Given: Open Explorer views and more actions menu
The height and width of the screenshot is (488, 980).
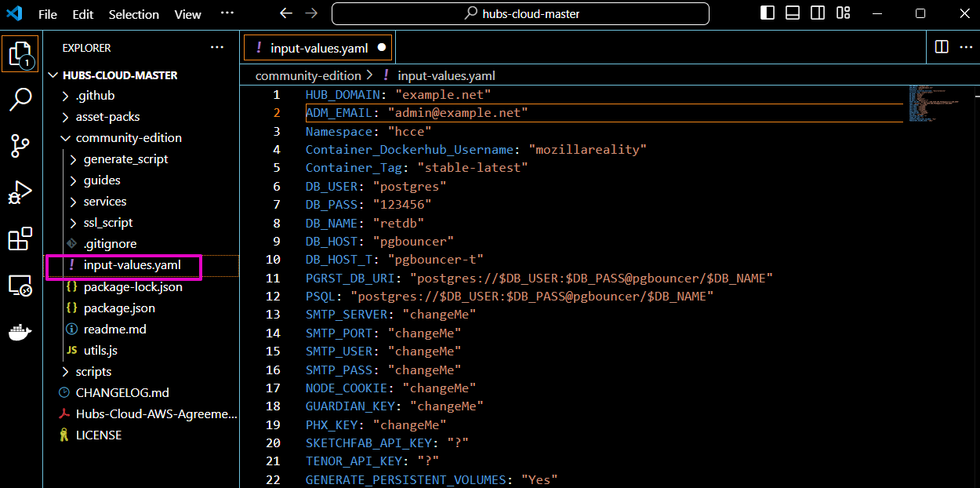Looking at the screenshot, I should 217,48.
